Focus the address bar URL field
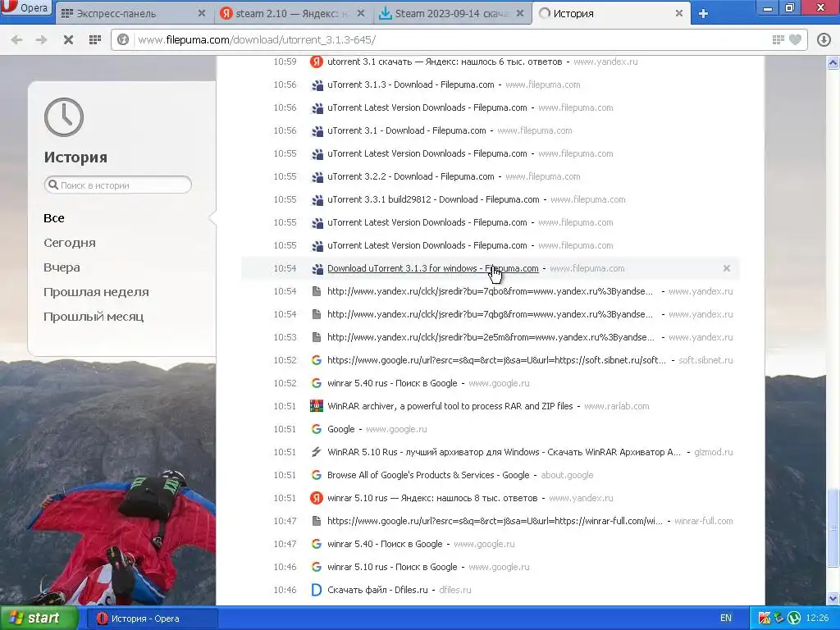This screenshot has width=840, height=630. pos(450,39)
